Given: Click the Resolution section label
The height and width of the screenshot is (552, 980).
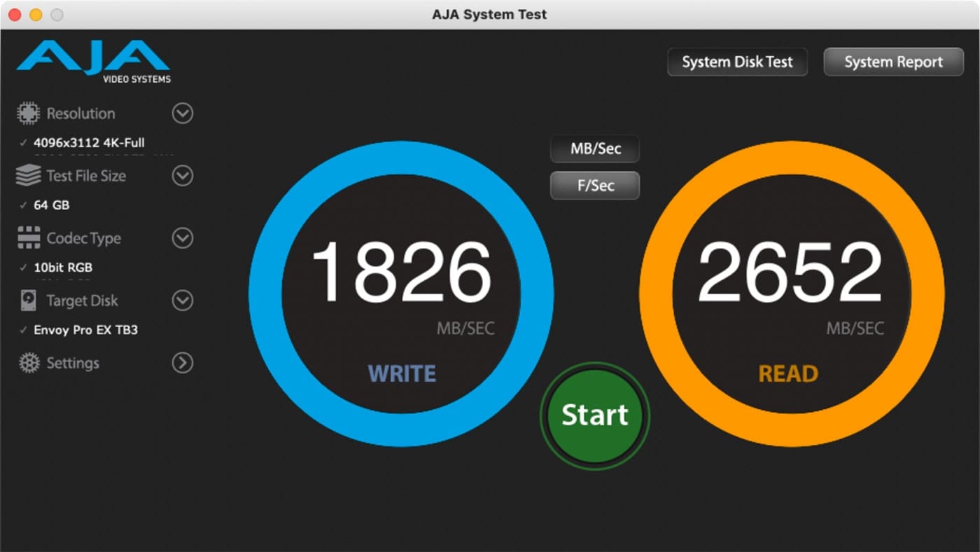Looking at the screenshot, I should 80,113.
